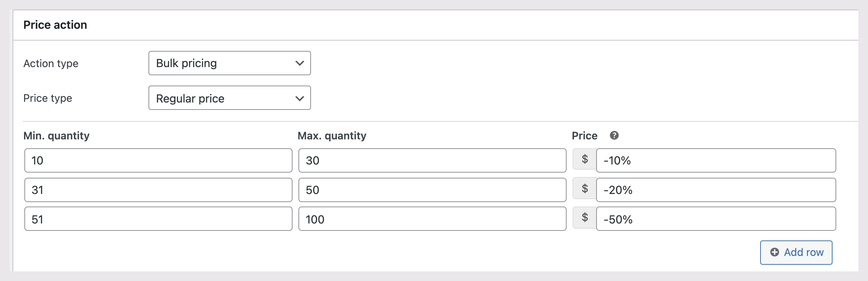Click the dollar sign beside -10% price
868x281 pixels.
tap(585, 159)
